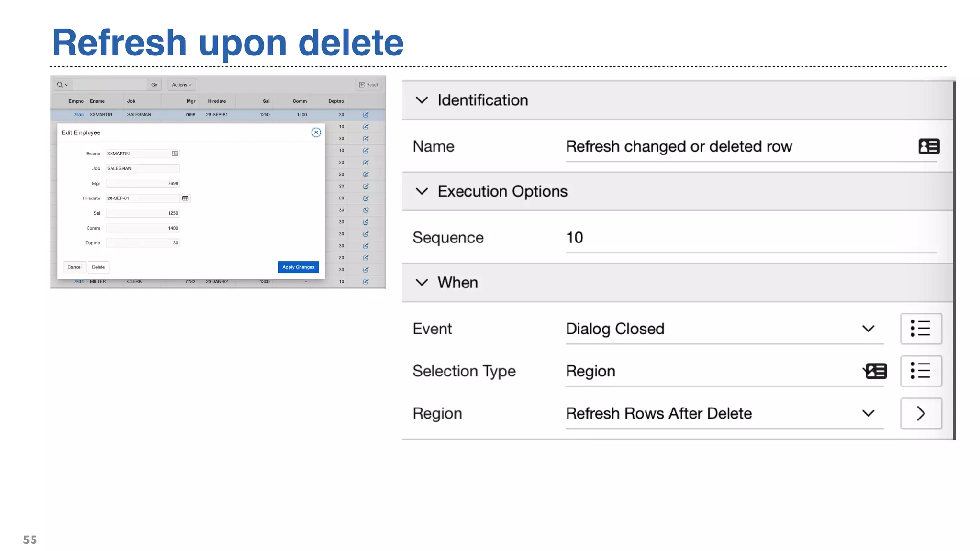The height and width of the screenshot is (551, 980).
Task: Open Selection Type quick pick list icon
Action: (920, 371)
